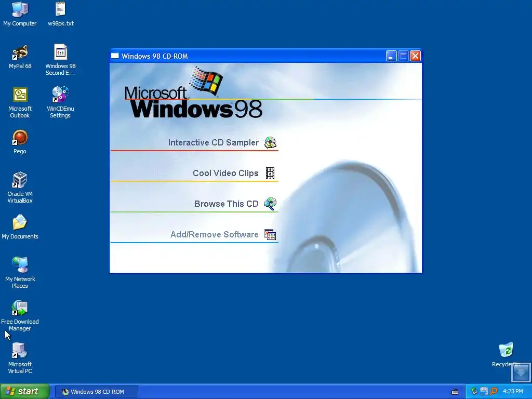532x399 pixels.
Task: Click the blue arrow window tray icon
Action: [484, 392]
